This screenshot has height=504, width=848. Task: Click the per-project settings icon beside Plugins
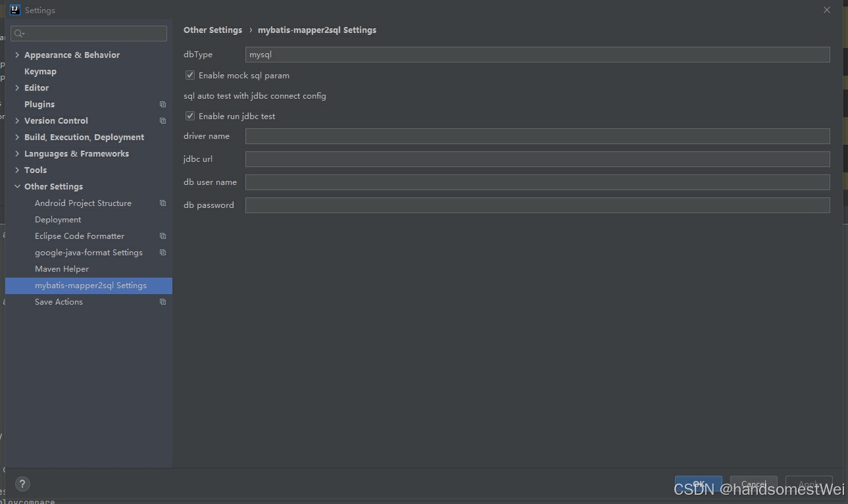162,104
